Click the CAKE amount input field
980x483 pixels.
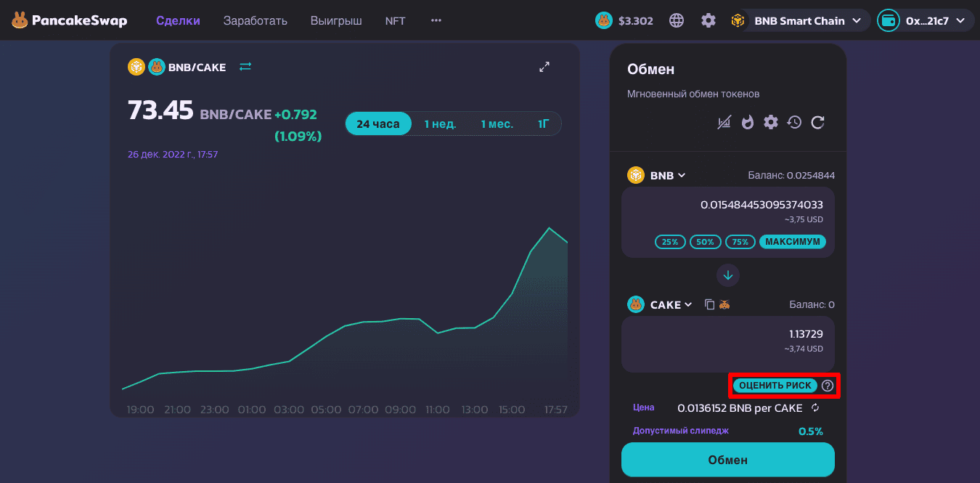coord(728,334)
